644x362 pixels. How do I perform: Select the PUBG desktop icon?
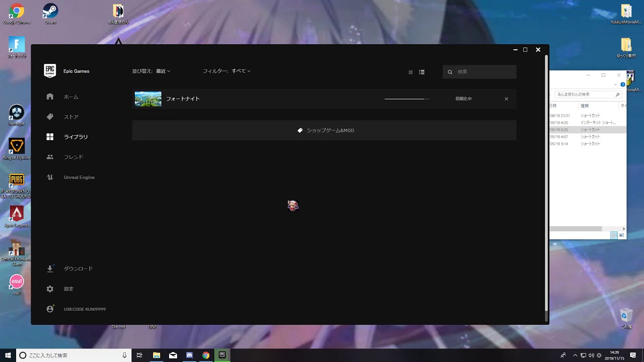point(17,186)
